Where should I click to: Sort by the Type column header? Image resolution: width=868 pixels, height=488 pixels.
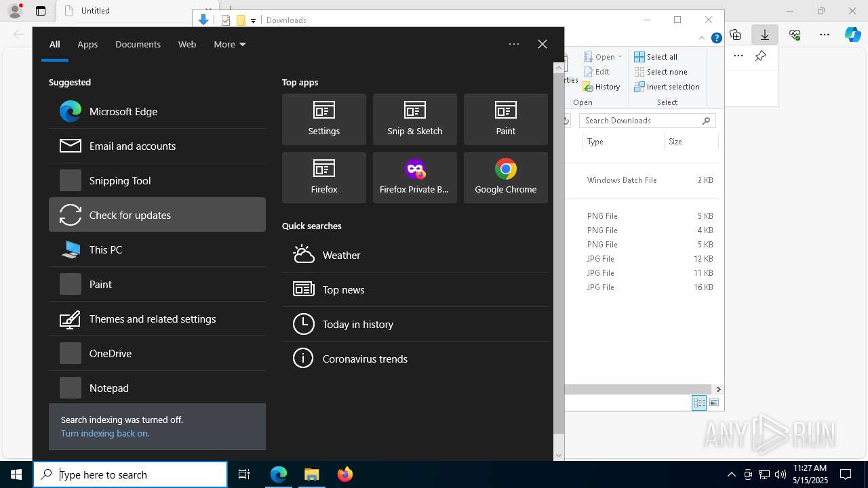[x=623, y=142]
